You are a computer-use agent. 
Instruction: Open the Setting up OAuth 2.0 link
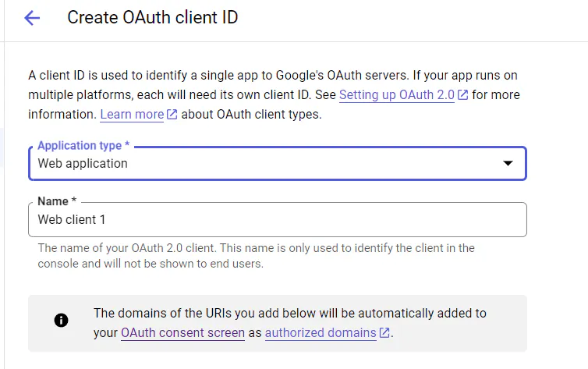pos(397,95)
